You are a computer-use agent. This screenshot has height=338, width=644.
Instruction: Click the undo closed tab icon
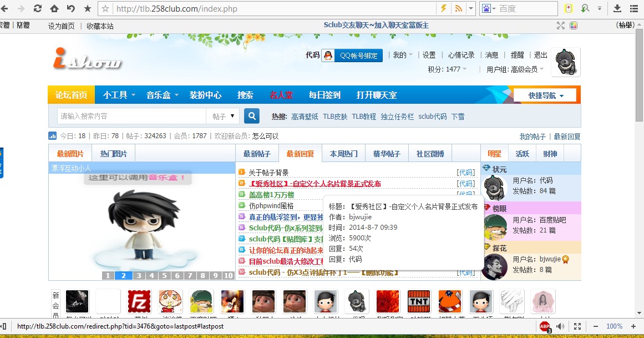70,9
